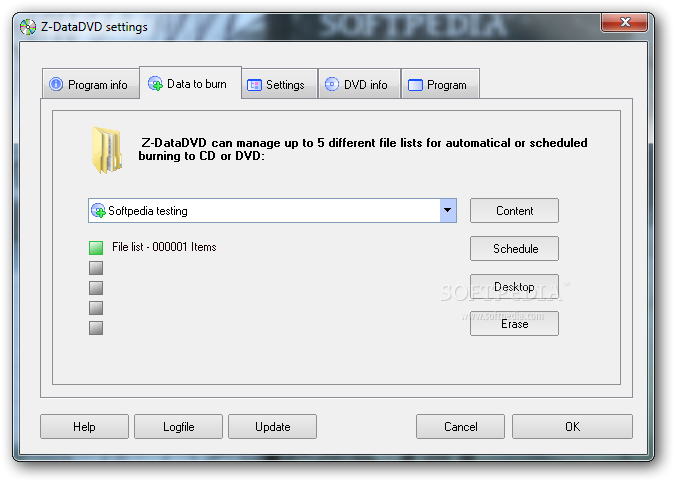The image size is (675, 482).
Task: Cancel the settings dialog
Action: point(460,426)
